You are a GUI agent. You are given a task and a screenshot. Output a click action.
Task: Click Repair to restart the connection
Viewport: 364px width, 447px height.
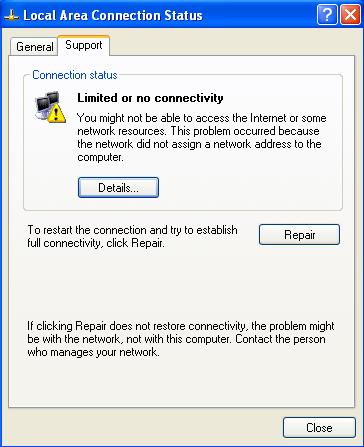pos(299,235)
